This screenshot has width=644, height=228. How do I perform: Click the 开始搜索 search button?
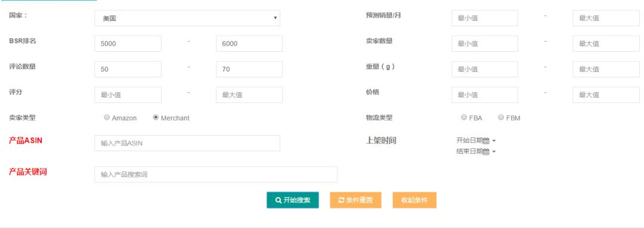[x=292, y=200]
